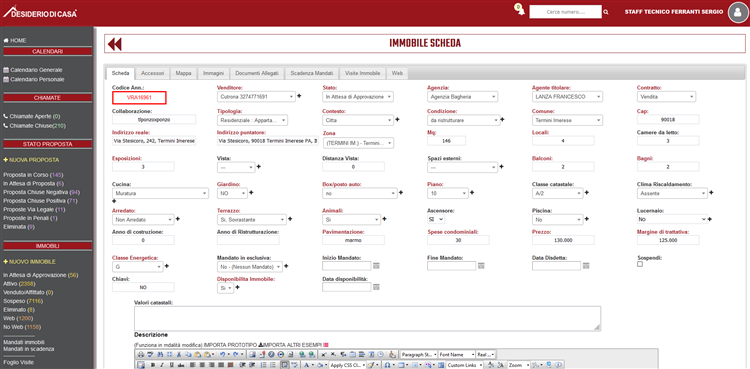Click the plus icon next to Condizione

pyautogui.click(x=502, y=120)
